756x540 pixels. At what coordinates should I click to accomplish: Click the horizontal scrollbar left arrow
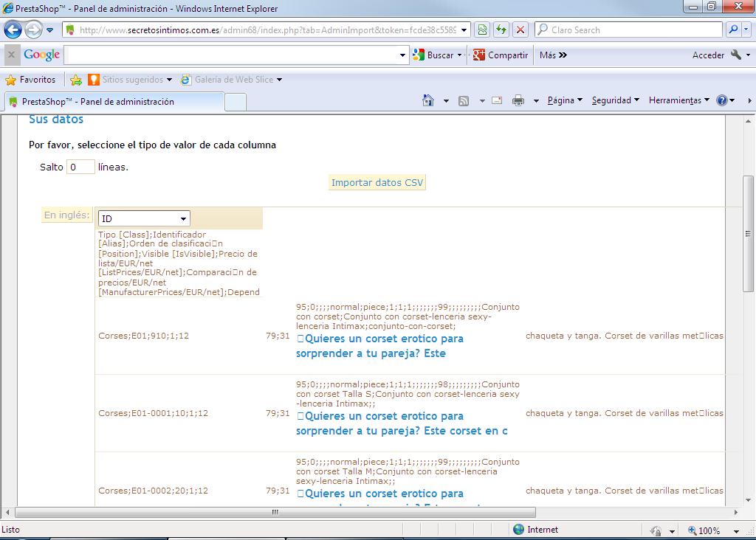[7, 512]
